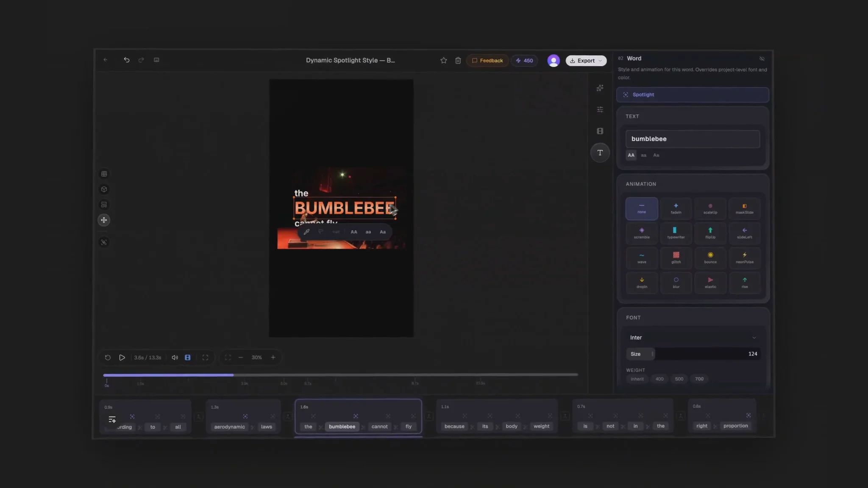This screenshot has height=488, width=868.
Task: Select the elastic animation
Action: (710, 283)
